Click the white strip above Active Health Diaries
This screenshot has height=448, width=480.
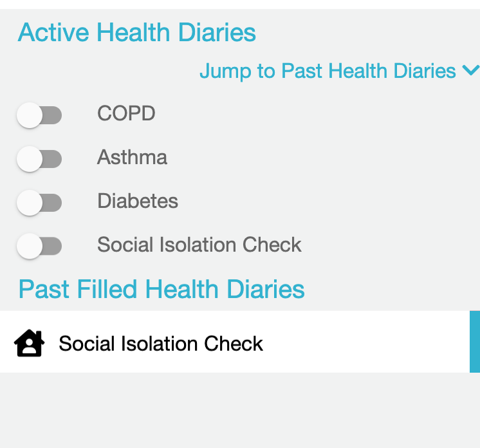coord(240,5)
